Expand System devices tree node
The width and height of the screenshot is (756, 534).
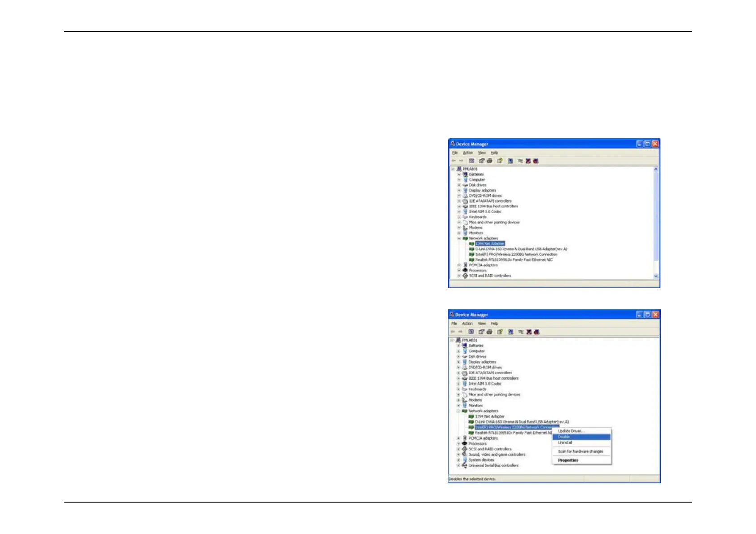click(458, 460)
